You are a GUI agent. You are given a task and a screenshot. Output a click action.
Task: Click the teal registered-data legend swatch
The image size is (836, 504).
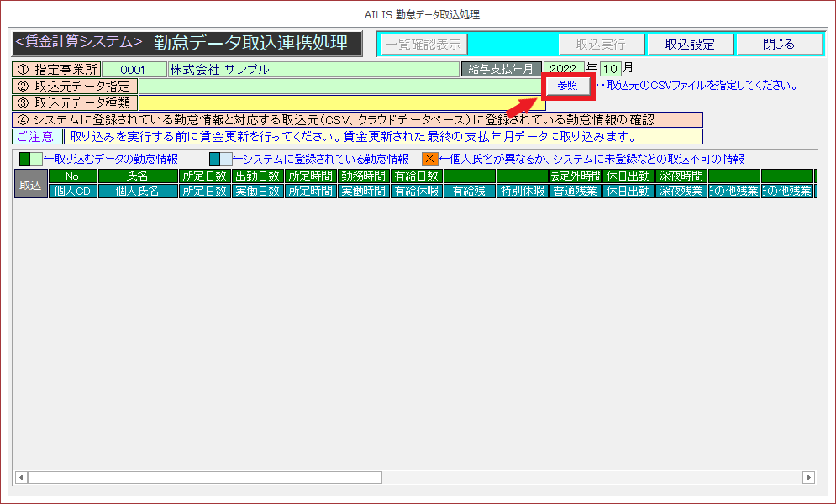tap(220, 159)
